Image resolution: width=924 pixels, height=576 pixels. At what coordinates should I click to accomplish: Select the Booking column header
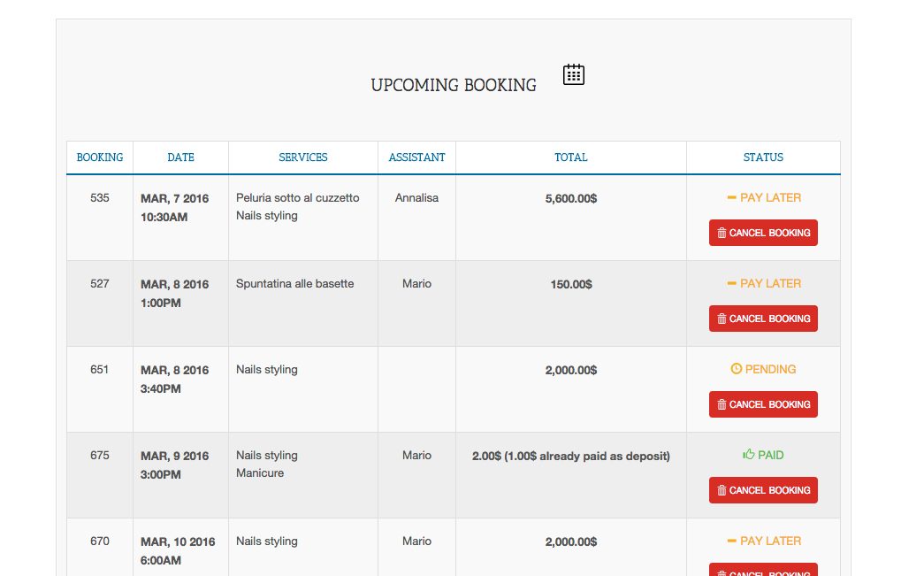[100, 157]
